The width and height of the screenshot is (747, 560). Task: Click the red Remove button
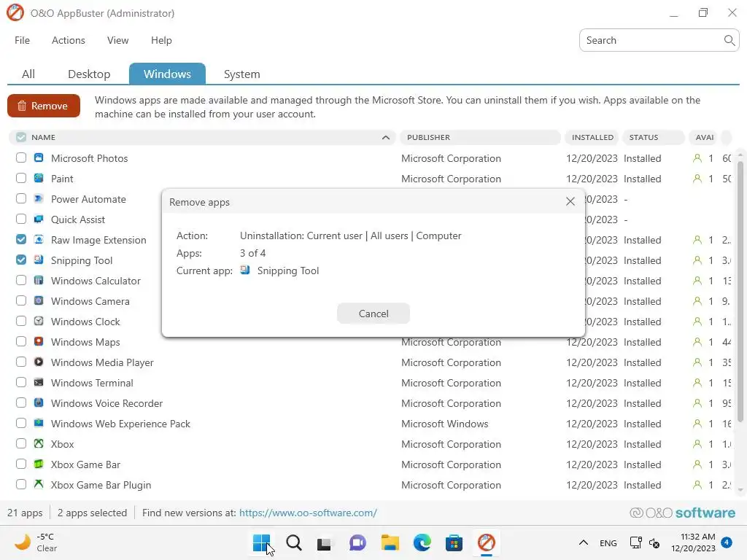click(44, 106)
